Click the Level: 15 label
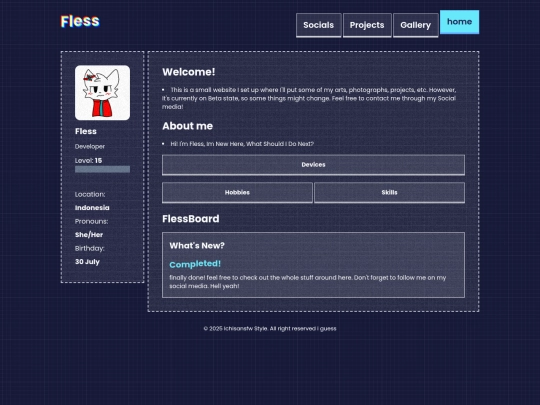The width and height of the screenshot is (540, 405). point(89,160)
